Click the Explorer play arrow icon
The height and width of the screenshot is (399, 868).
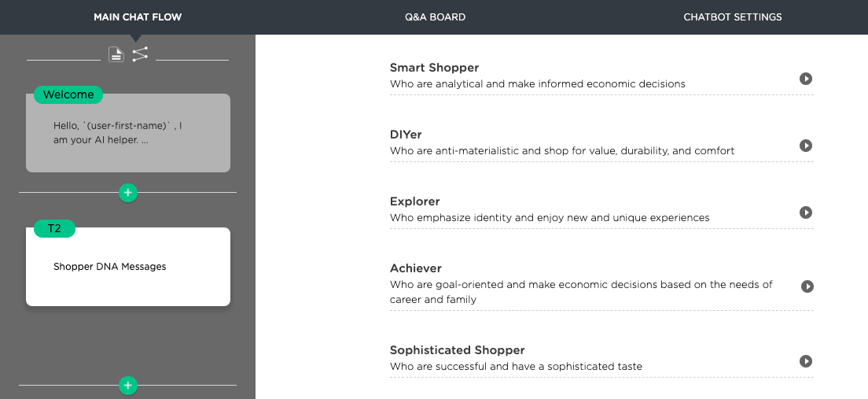tap(805, 212)
